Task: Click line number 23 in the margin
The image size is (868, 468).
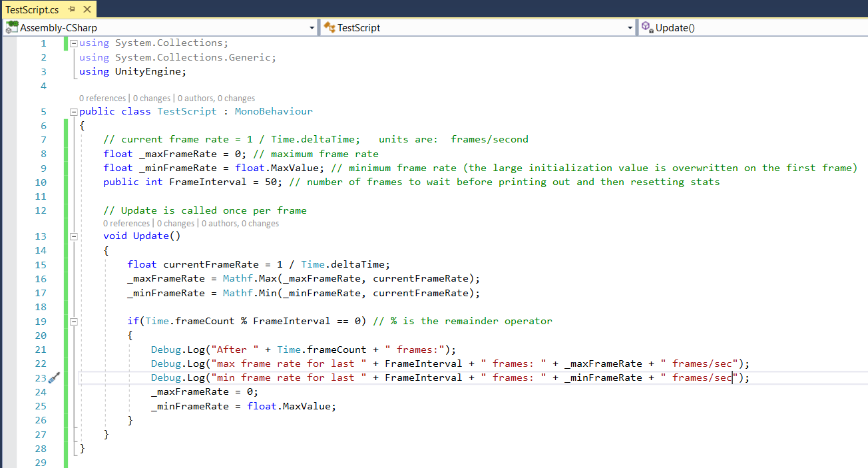Action: pos(41,377)
